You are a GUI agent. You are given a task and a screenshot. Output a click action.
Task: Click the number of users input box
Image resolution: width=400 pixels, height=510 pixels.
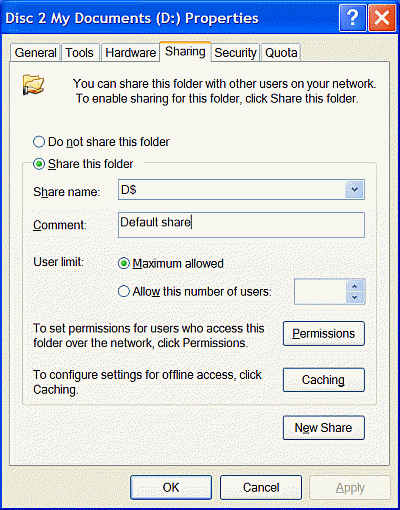click(320, 292)
